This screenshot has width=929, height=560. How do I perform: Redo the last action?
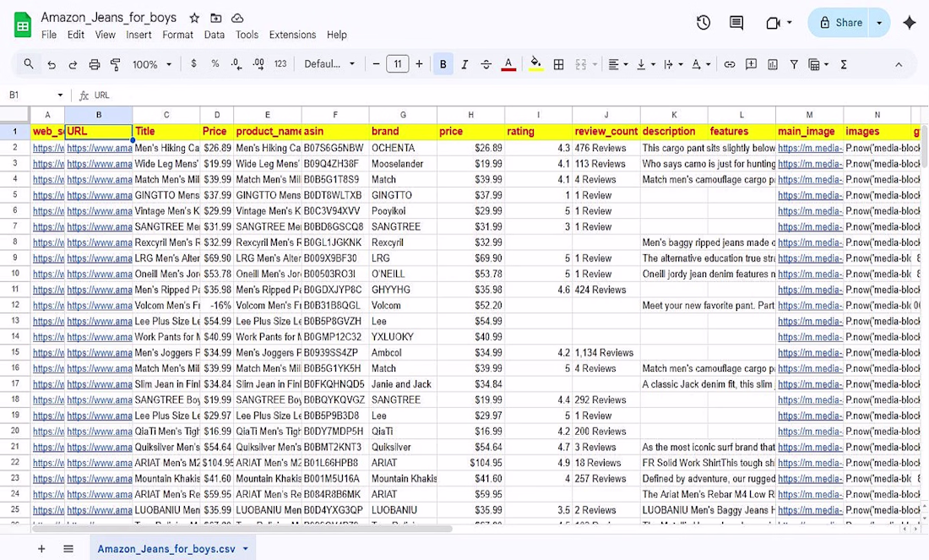(x=73, y=64)
